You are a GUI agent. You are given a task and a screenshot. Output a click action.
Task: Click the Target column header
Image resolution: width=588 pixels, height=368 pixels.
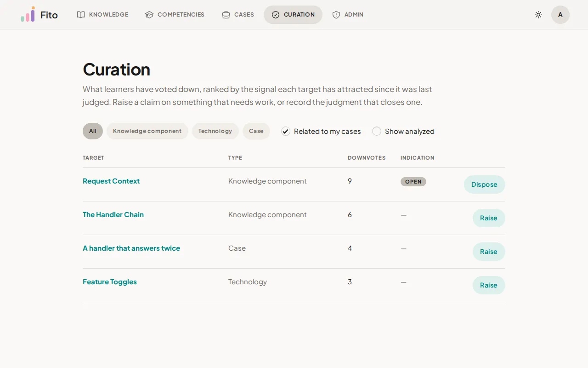(93, 158)
